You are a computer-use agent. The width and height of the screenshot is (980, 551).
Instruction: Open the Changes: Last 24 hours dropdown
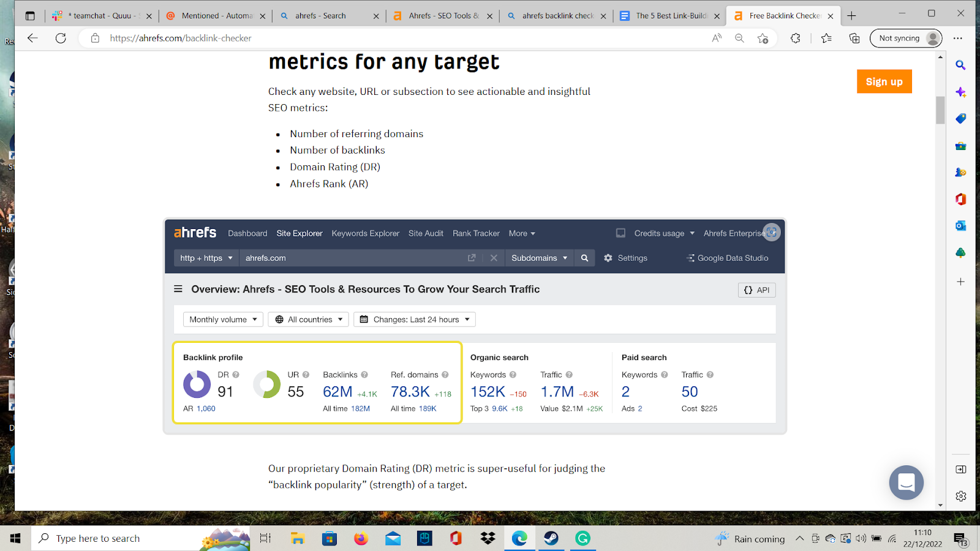(415, 320)
